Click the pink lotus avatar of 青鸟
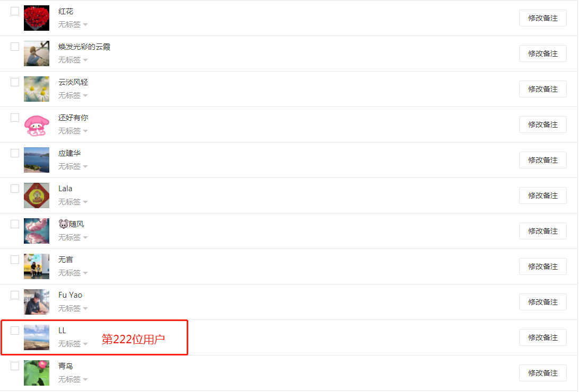579x392 pixels. pyautogui.click(x=37, y=373)
